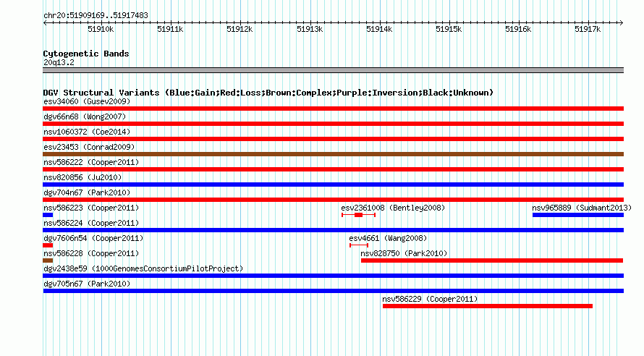Select the red dgv704n67 loss bar
644x356 pixels.
[x=333, y=200]
